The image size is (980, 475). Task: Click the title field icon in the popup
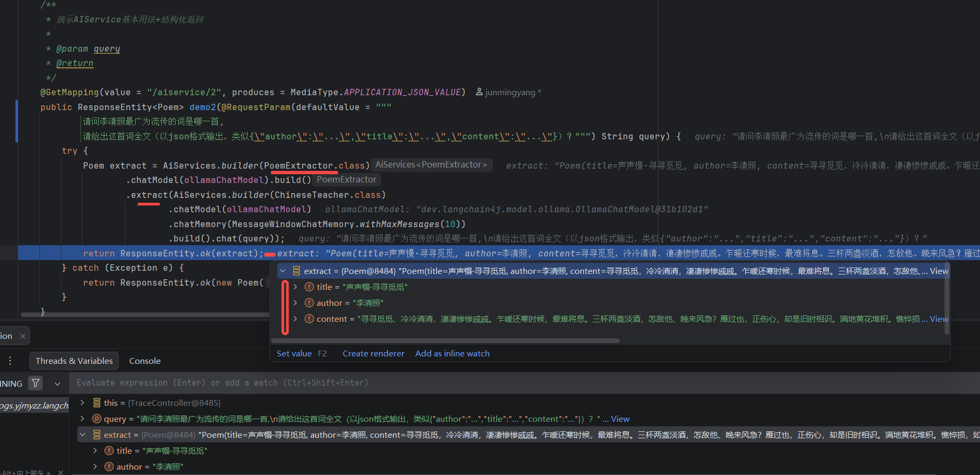coord(309,287)
